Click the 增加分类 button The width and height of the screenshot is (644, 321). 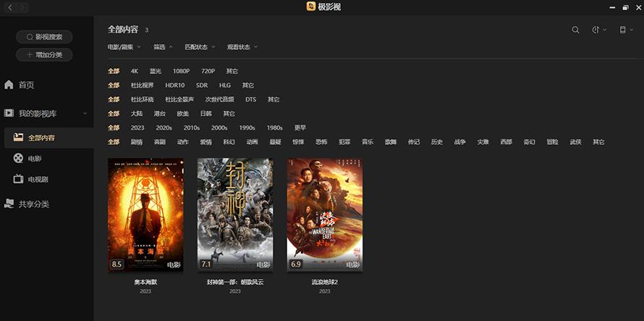(44, 55)
